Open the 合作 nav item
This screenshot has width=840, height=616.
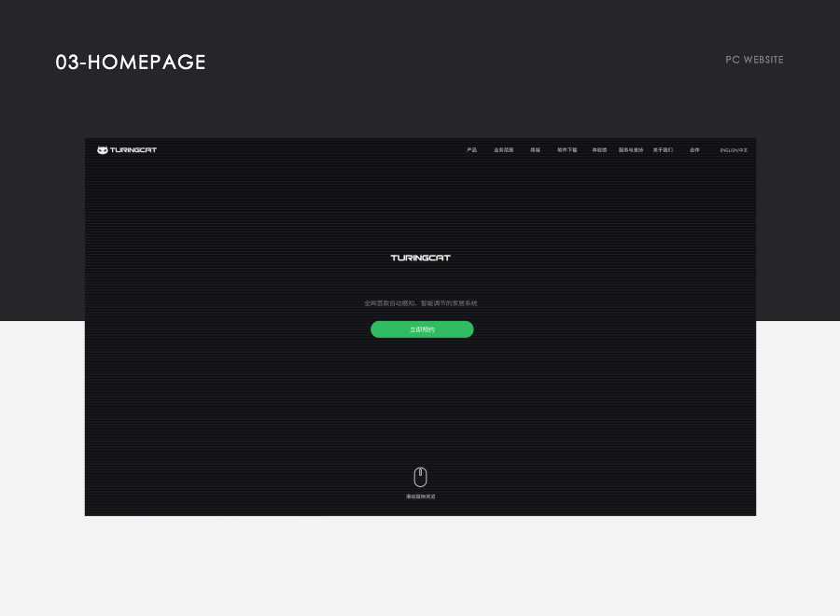694,150
